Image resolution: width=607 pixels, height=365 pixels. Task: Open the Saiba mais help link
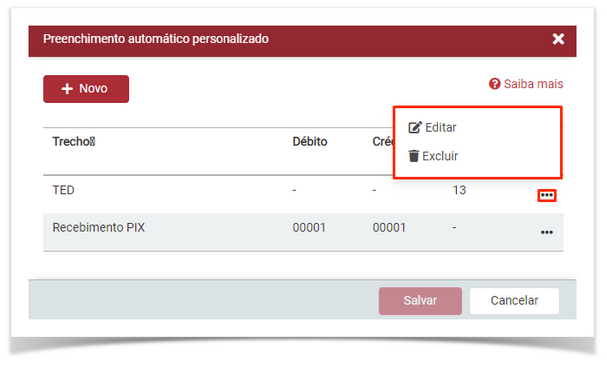click(526, 84)
